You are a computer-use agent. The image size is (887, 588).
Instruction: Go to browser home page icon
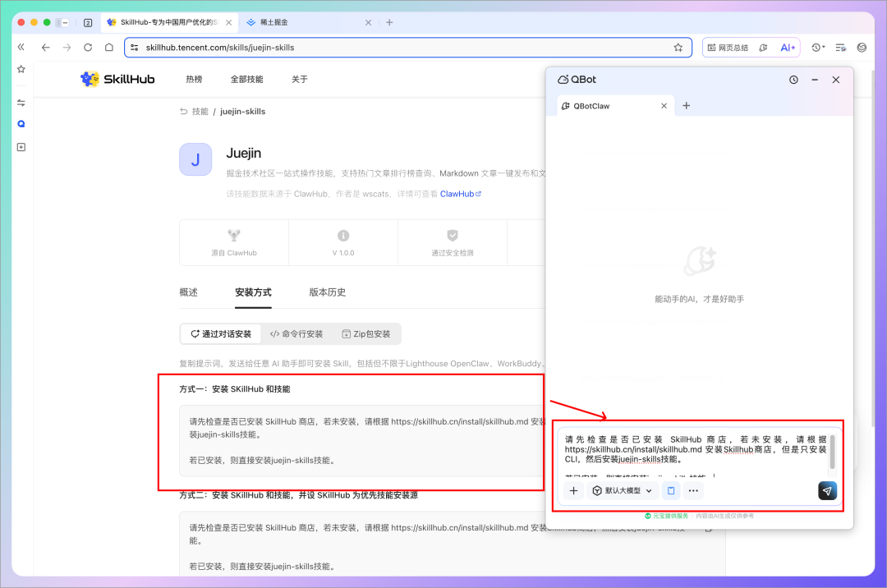[x=109, y=48]
